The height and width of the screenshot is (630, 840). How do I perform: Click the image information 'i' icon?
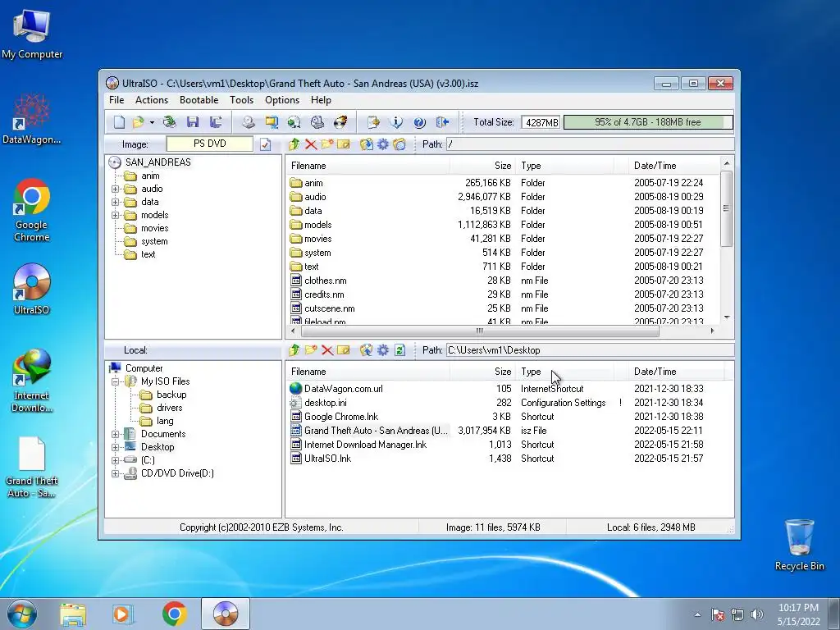click(x=396, y=122)
